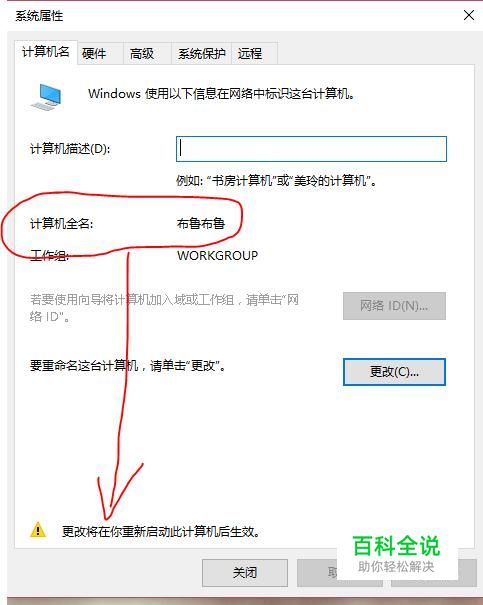Viewport: 483px width, 605px height.
Task: Close the 系统属性 dialog with X
Action: [x=469, y=15]
